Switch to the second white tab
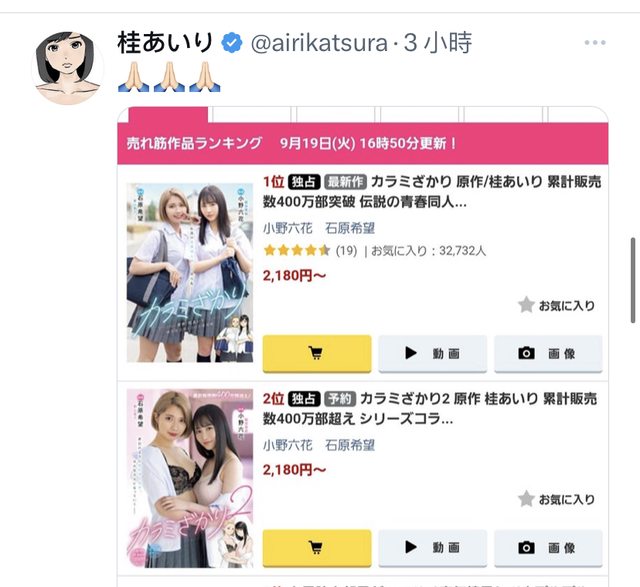The image size is (640, 587). tap(251, 115)
